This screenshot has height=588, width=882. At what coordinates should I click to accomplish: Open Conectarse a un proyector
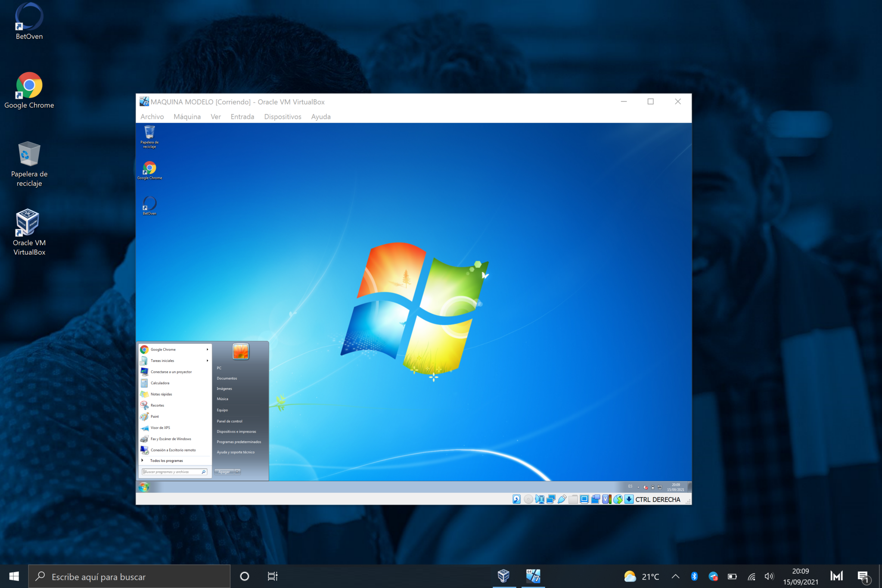(x=174, y=372)
